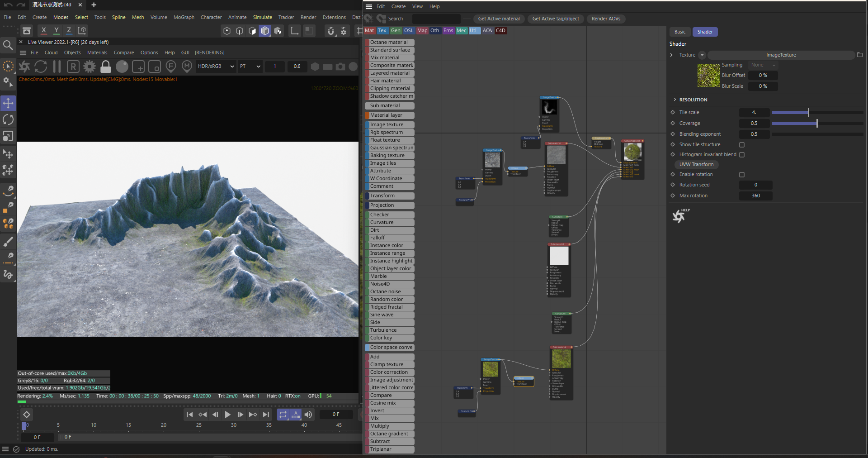This screenshot has width=868, height=458.
Task: Lock the X axis
Action: [43, 30]
